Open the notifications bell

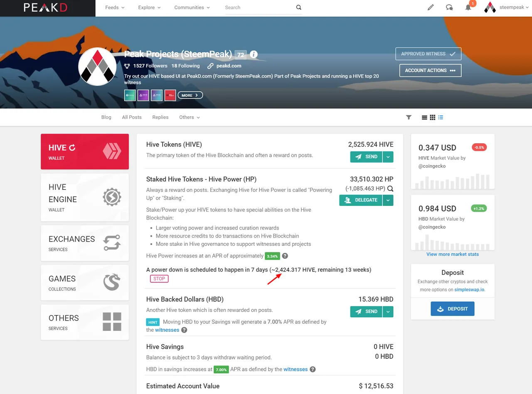pos(468,7)
